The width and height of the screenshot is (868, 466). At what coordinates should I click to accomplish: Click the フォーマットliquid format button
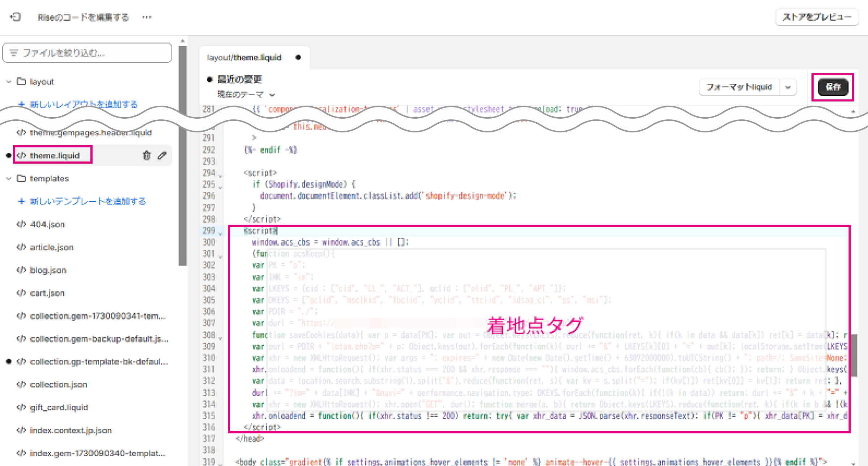point(739,87)
